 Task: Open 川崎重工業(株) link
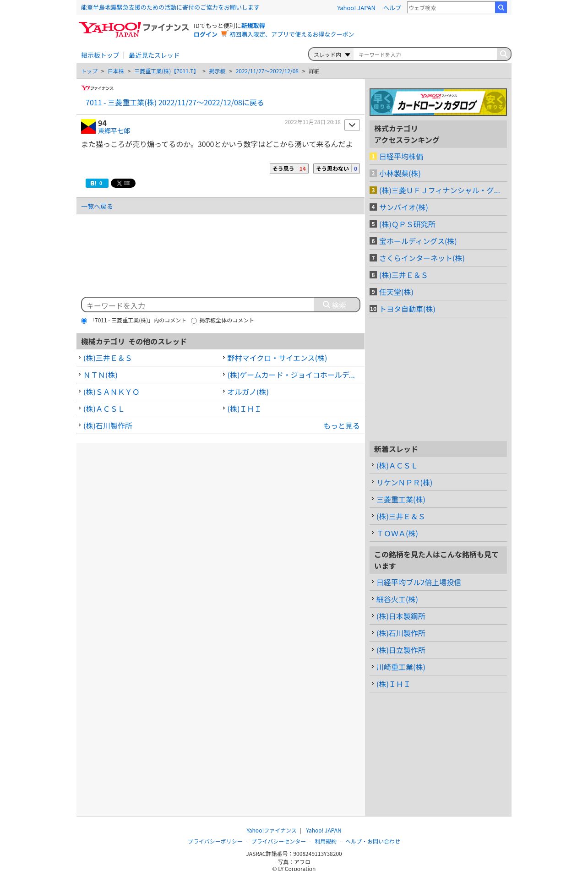pos(401,667)
